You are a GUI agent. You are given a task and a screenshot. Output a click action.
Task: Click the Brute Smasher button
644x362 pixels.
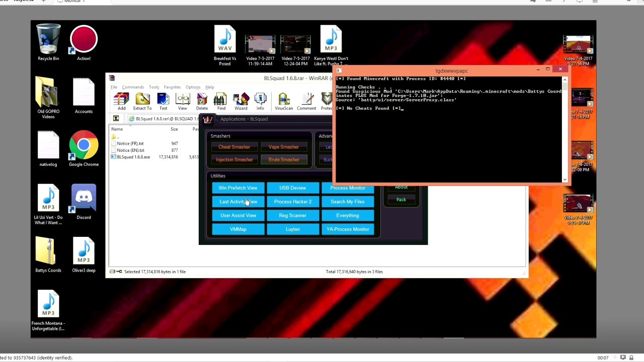(x=284, y=159)
